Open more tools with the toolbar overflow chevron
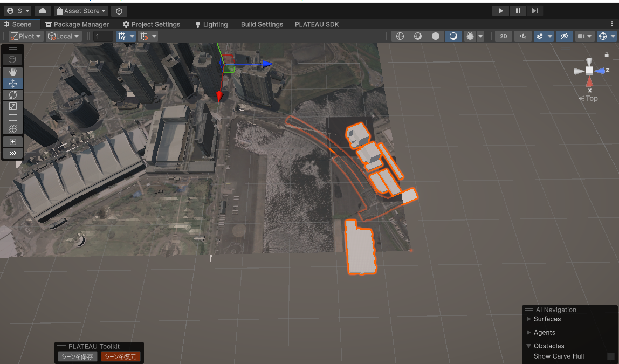This screenshot has height=364, width=619. tap(12, 153)
